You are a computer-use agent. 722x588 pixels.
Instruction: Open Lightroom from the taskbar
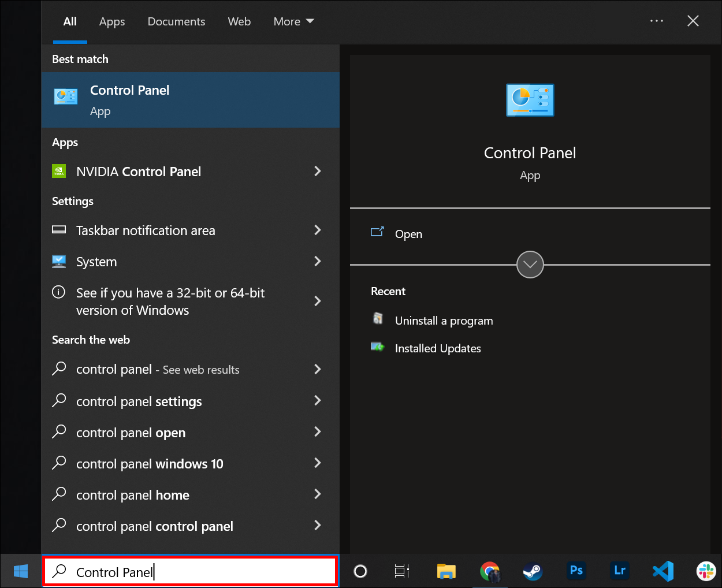click(619, 571)
